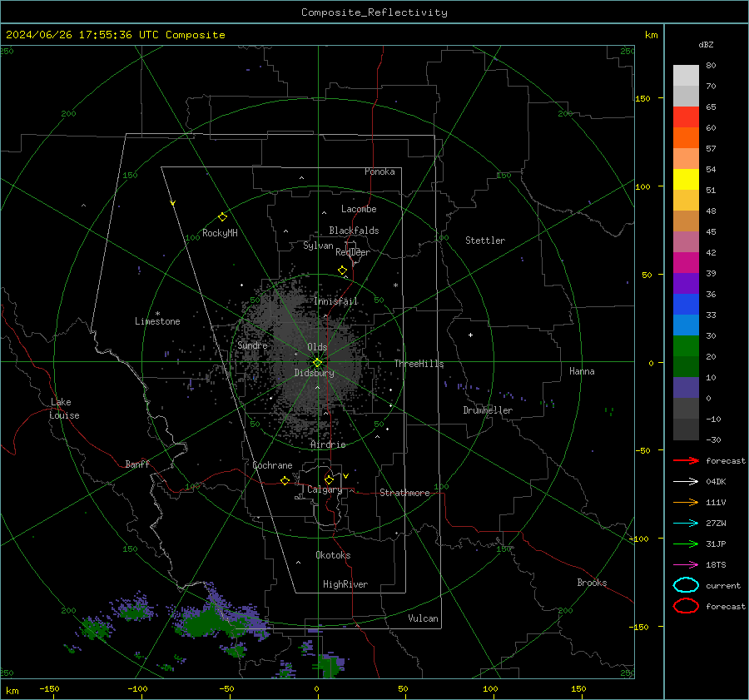This screenshot has height=700, width=749.
Task: Select the red swatch in dBZ scale
Action: 686,117
